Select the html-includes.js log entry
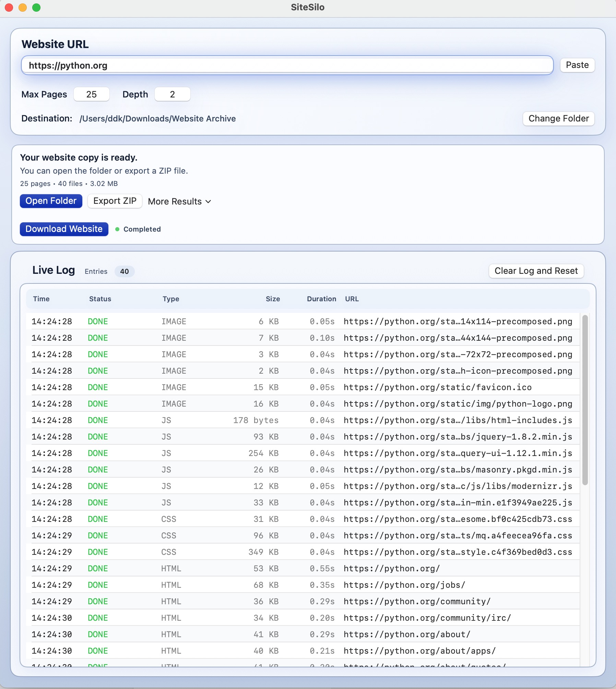616x689 pixels. click(303, 420)
